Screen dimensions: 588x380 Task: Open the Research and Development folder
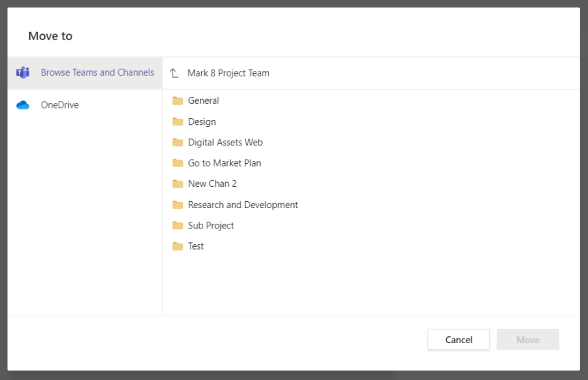click(x=243, y=205)
